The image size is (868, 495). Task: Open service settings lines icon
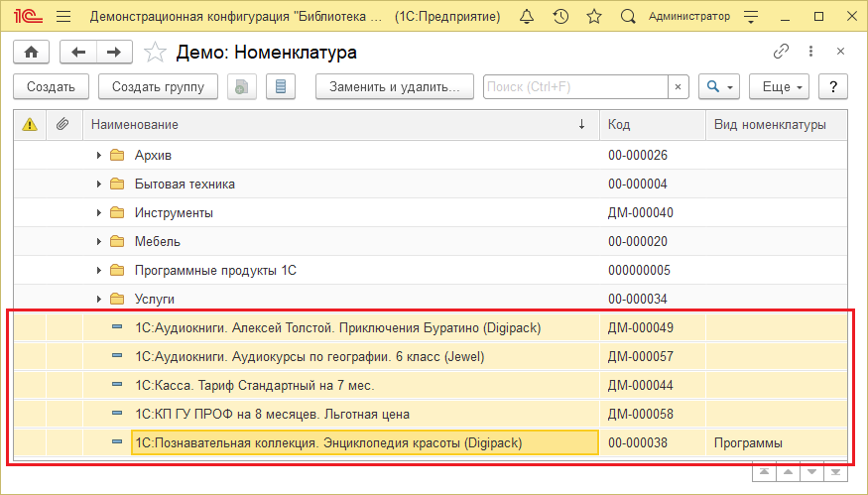point(751,17)
